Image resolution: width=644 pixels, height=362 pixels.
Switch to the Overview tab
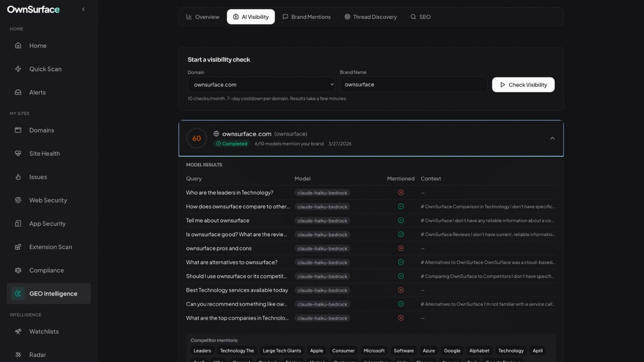203,17
